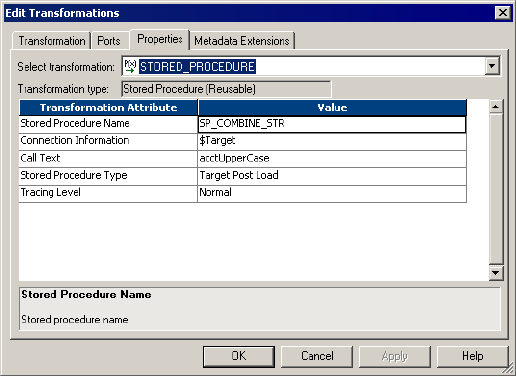
Task: Click the vertical scrollbar track
Action: pyautogui.click(x=496, y=189)
